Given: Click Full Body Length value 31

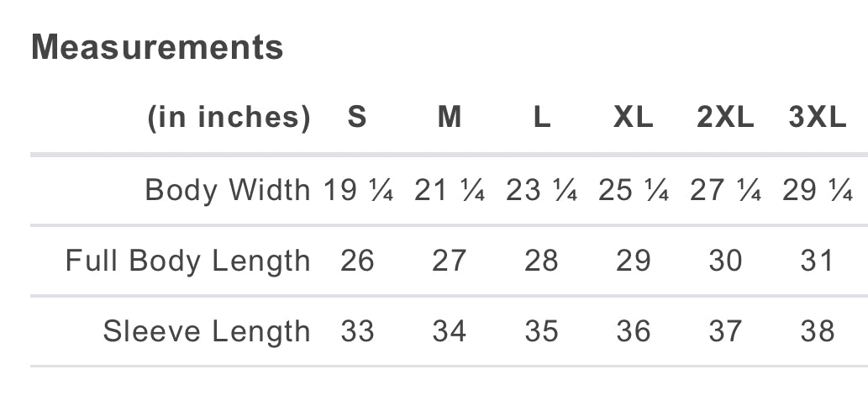Looking at the screenshot, I should 817,261.
